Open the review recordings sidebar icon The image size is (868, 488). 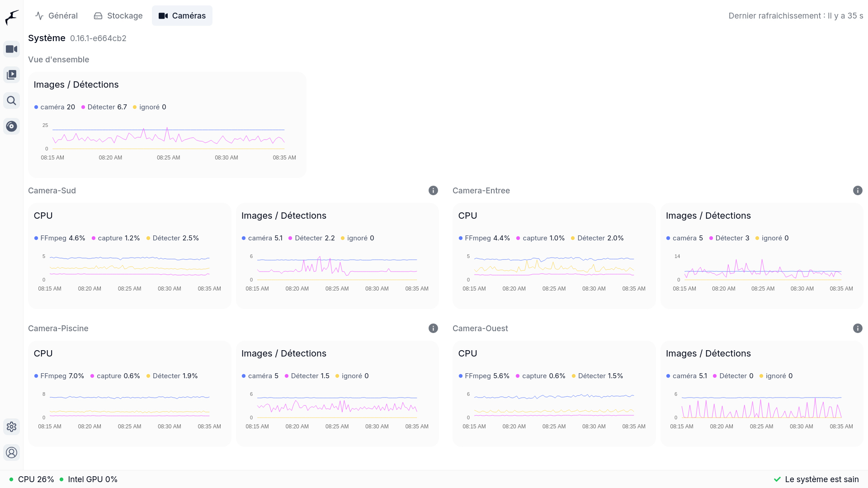(x=12, y=75)
